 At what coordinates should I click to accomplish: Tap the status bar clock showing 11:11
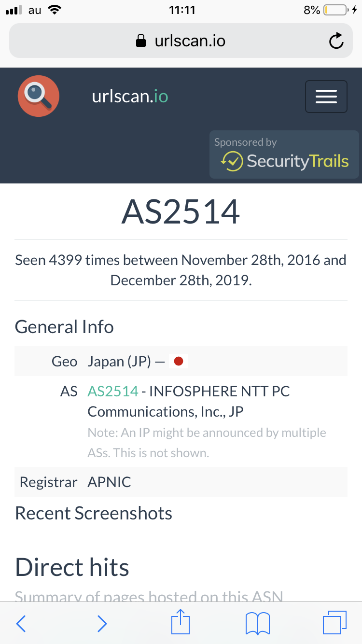coord(182,10)
